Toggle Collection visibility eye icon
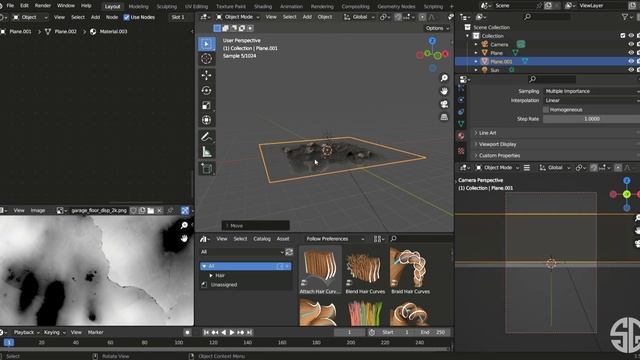The width and height of the screenshot is (640, 360). [631, 36]
